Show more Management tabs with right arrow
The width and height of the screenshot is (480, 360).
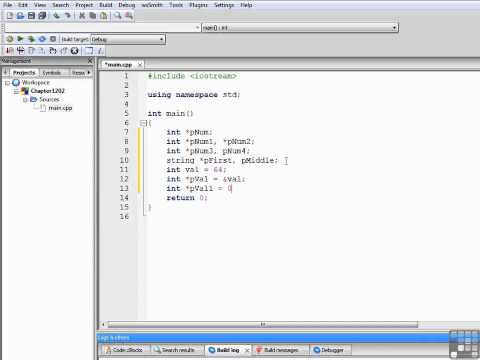pyautogui.click(x=89, y=72)
